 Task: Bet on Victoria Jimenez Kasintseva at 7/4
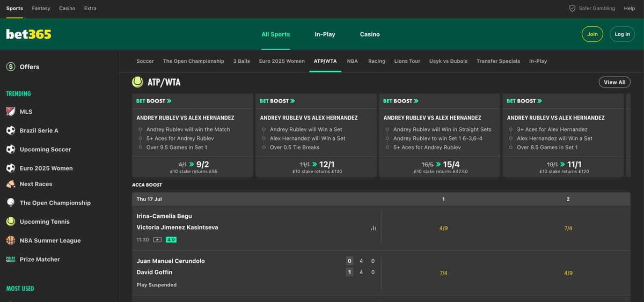click(568, 228)
